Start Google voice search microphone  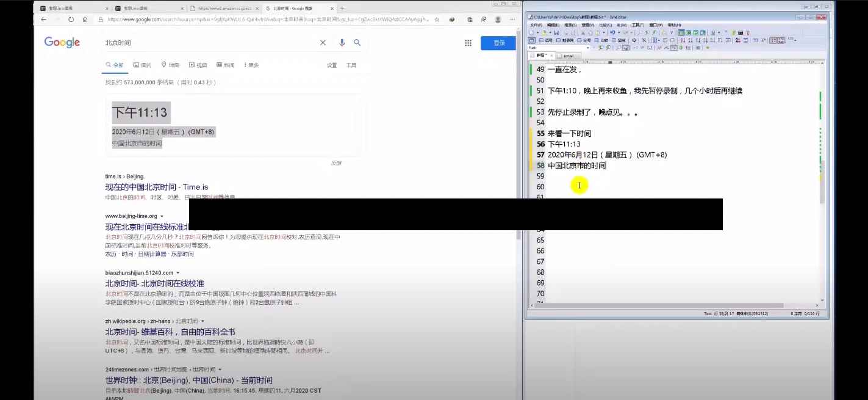point(342,43)
